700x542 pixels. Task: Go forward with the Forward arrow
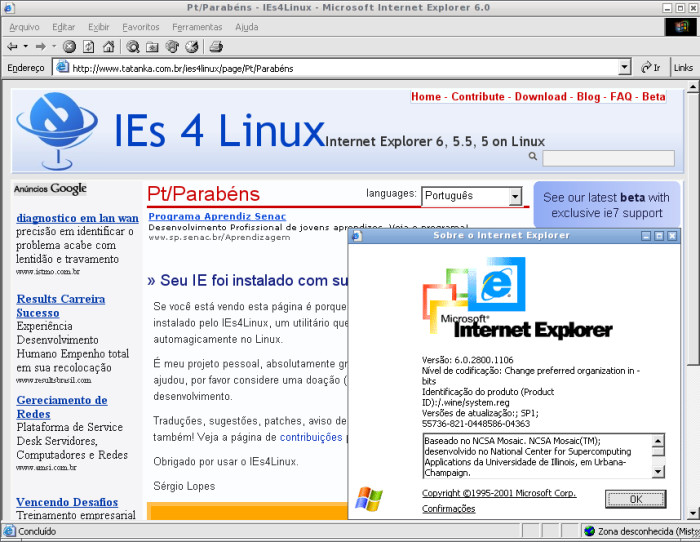tap(41, 46)
